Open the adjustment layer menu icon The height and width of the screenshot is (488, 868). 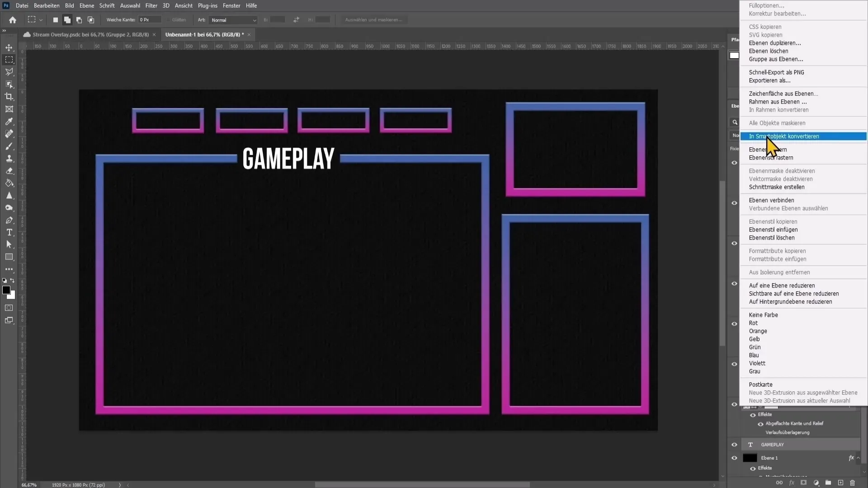click(x=816, y=483)
